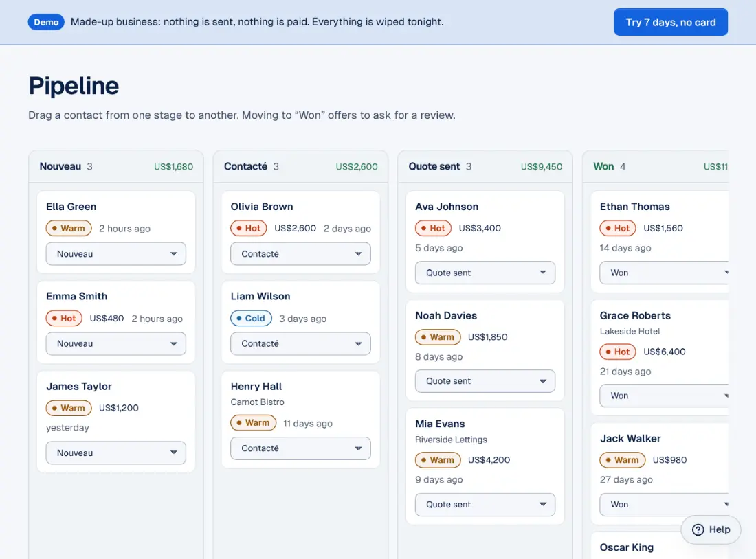
Task: Open Liam Wilson's stage dropdown
Action: (300, 343)
